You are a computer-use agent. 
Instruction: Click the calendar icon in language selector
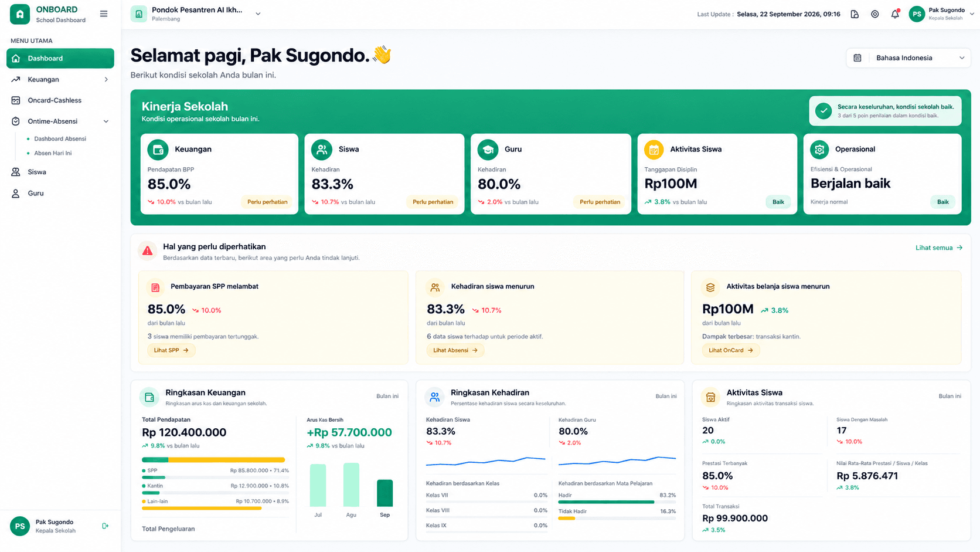(857, 58)
